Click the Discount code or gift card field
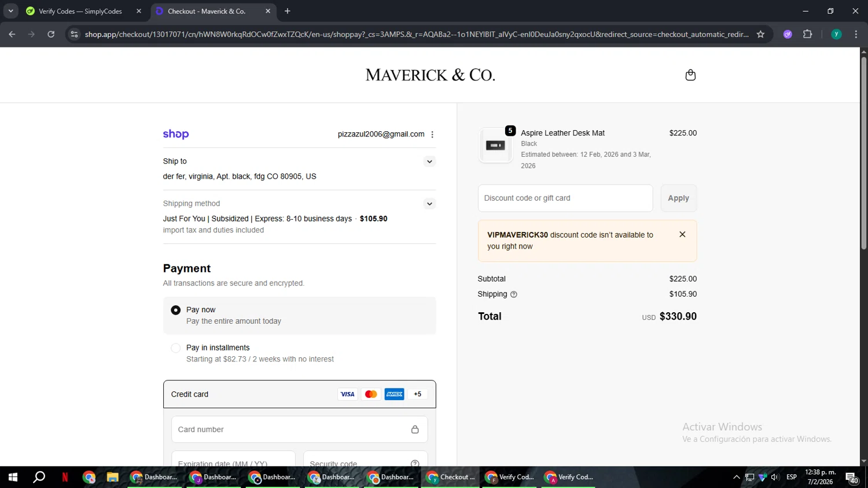The width and height of the screenshot is (868, 488). click(x=565, y=198)
